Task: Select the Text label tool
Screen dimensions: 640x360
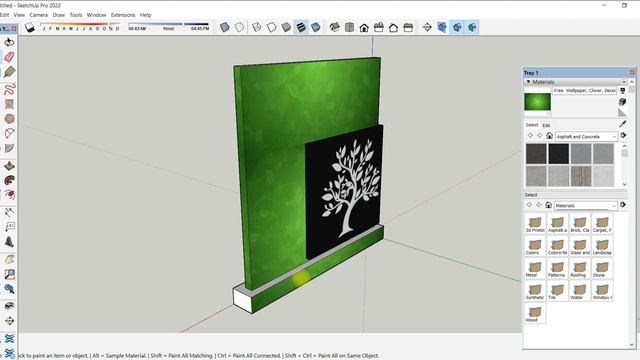Action: click(9, 227)
